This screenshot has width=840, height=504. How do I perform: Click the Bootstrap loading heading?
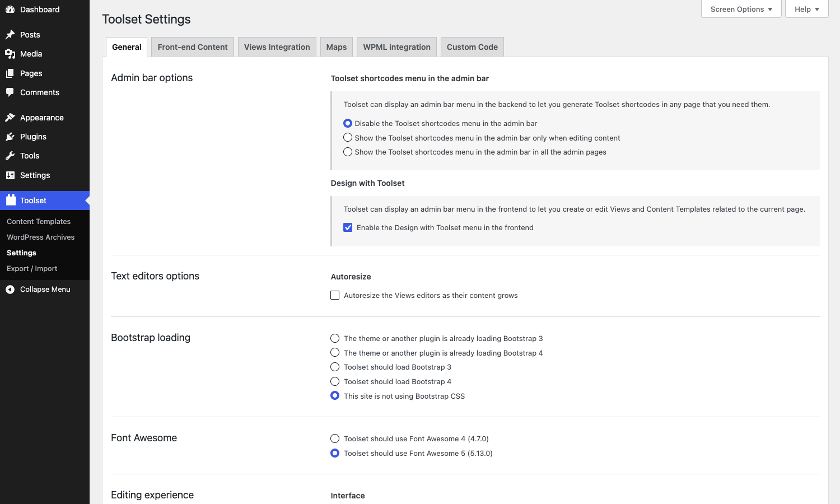tap(151, 338)
